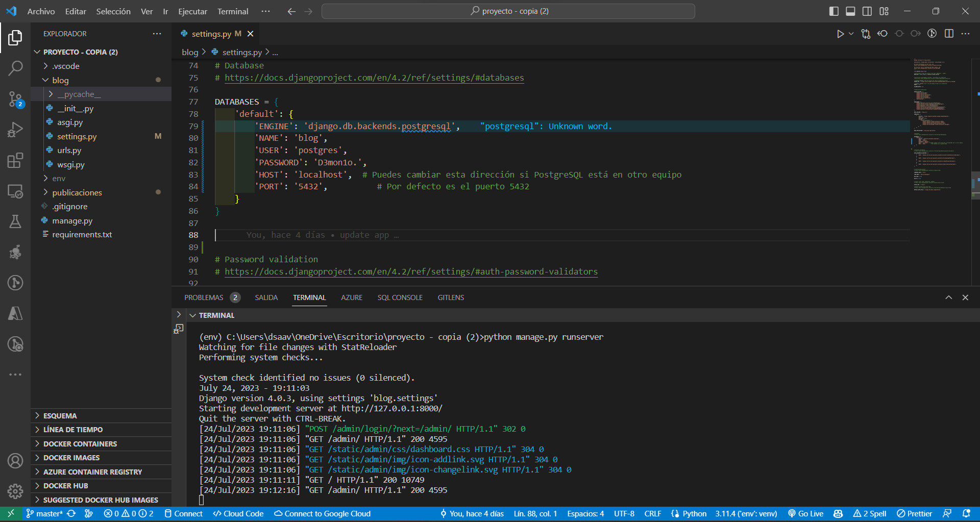
Task: Click the Split Editor Right icon
Action: point(949,34)
